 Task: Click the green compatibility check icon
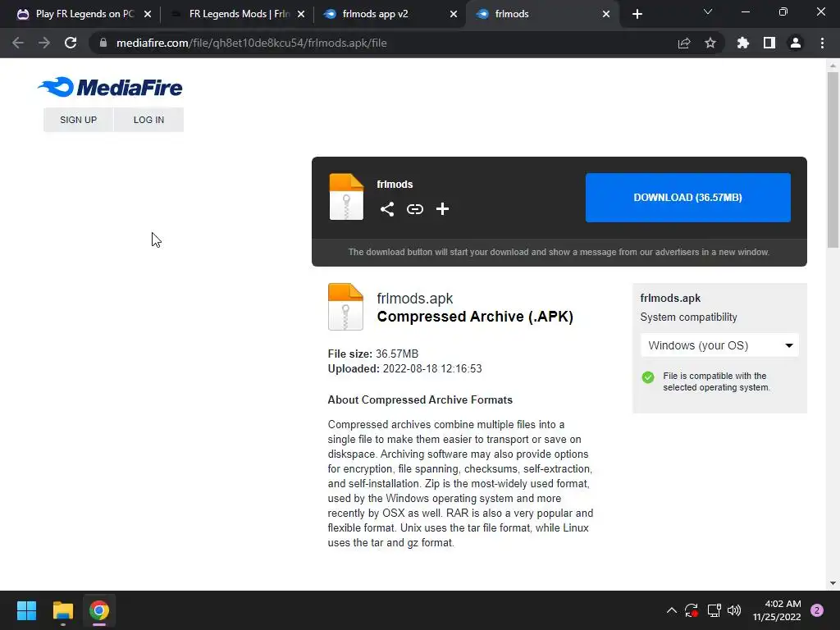point(648,377)
